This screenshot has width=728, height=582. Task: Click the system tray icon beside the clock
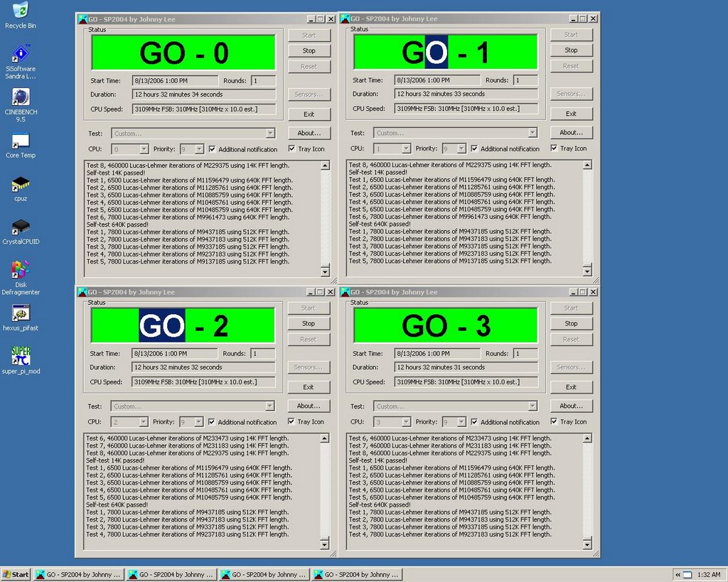[687, 575]
